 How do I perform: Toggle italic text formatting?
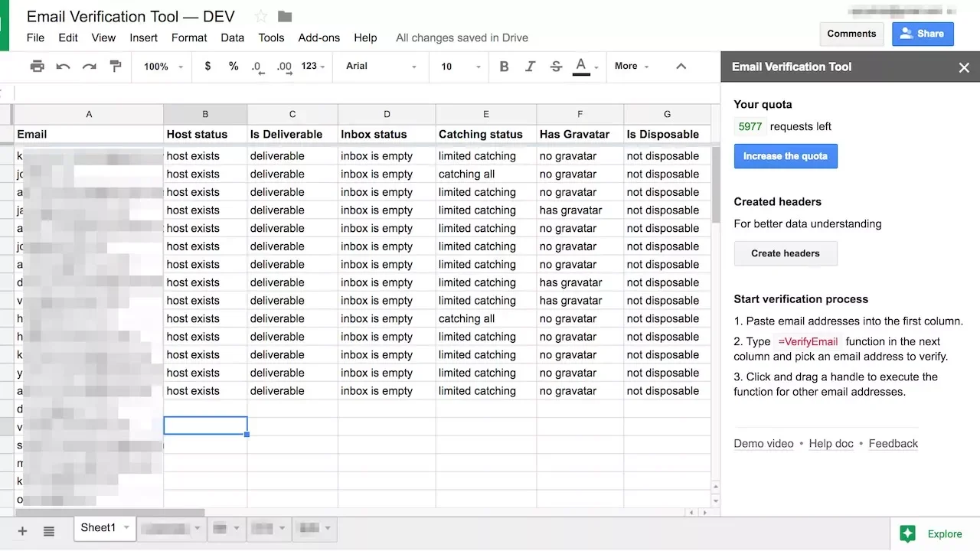tap(530, 67)
